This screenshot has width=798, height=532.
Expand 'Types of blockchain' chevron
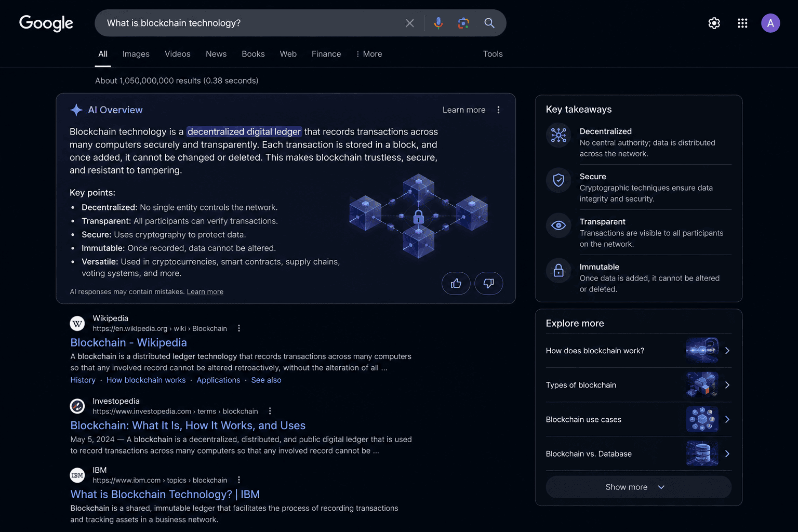click(727, 385)
